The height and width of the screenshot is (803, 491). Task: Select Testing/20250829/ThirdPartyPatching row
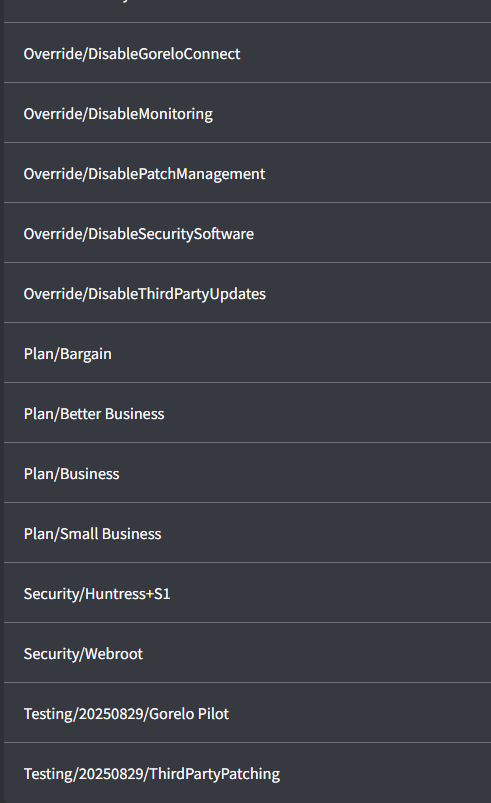tap(247, 773)
